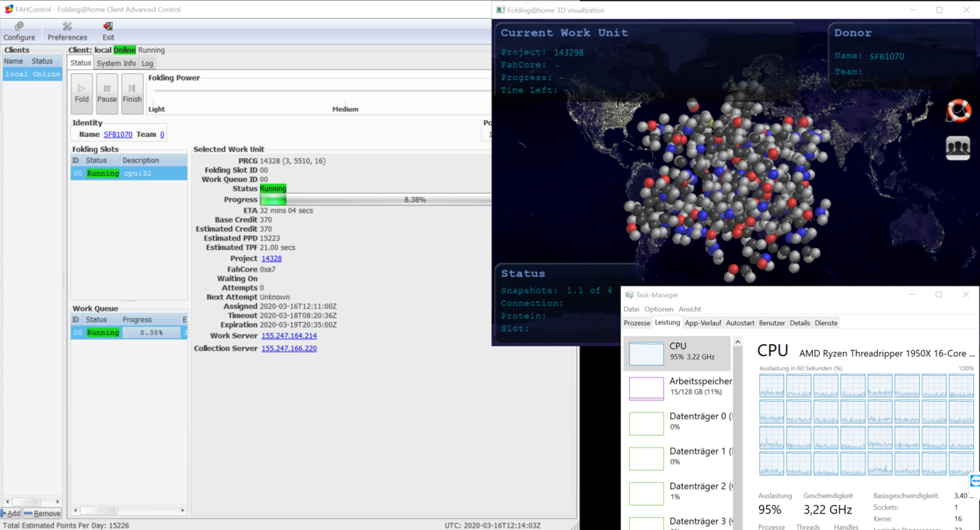
Task: Click the Status column header in Folding Slots
Action: 101,160
